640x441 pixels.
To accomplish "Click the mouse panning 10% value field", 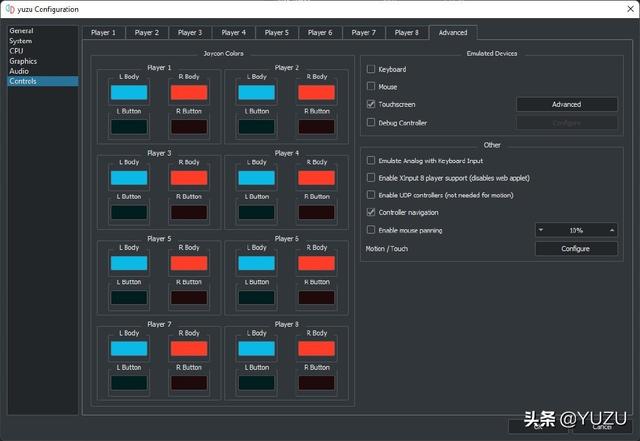I will [576, 230].
